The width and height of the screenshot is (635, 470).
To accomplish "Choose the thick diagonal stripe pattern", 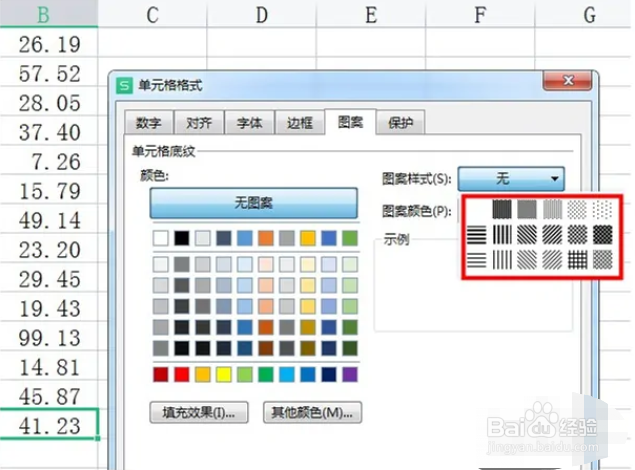I will 552,235.
